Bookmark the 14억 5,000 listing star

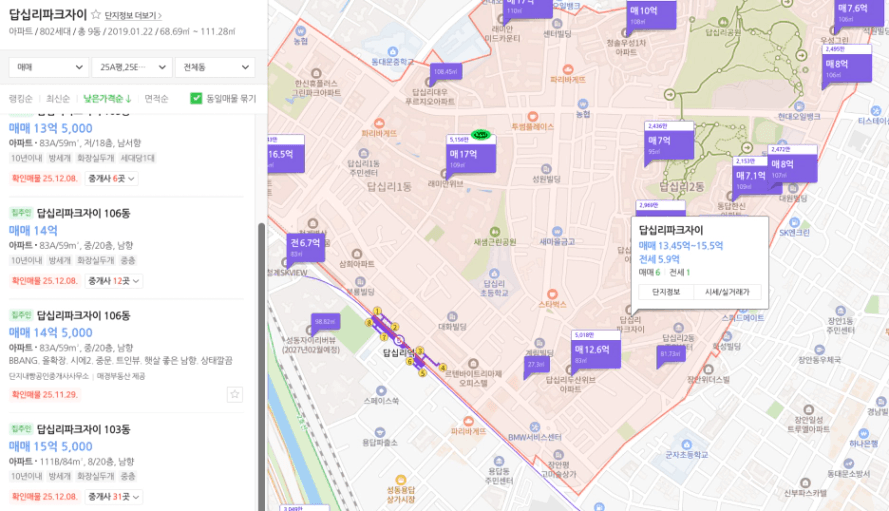(x=235, y=394)
